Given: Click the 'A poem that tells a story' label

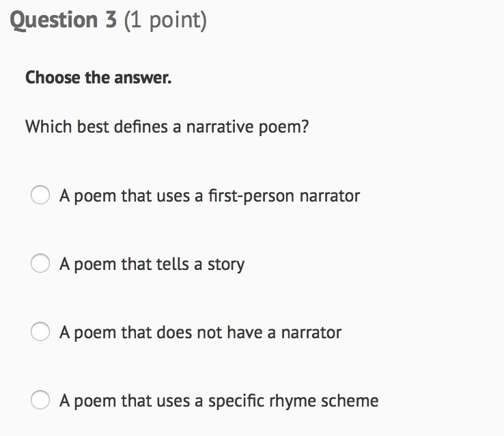Looking at the screenshot, I should click(x=152, y=264).
